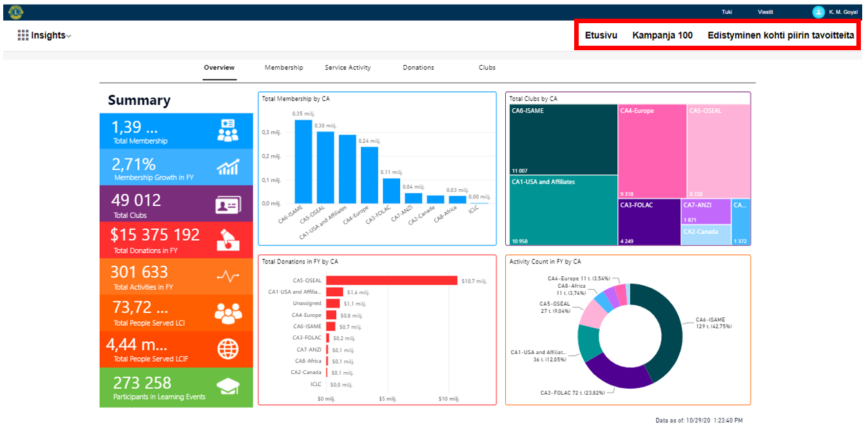Click the Total Membership people card icon
The image size is (868, 432).
pos(227,131)
